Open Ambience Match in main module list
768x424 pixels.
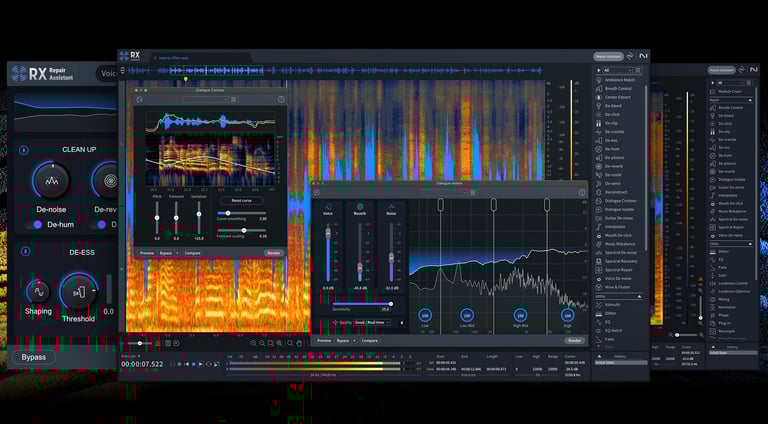click(616, 80)
